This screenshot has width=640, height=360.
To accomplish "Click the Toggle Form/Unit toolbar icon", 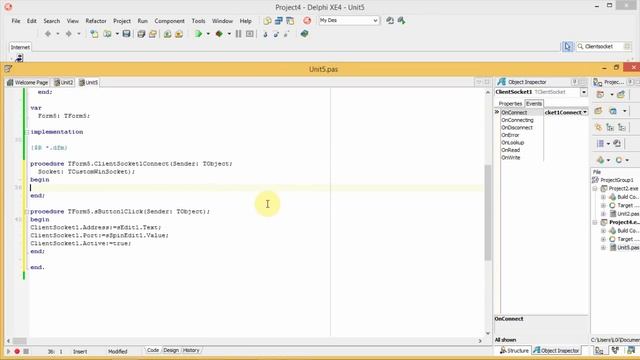I will 290,20.
